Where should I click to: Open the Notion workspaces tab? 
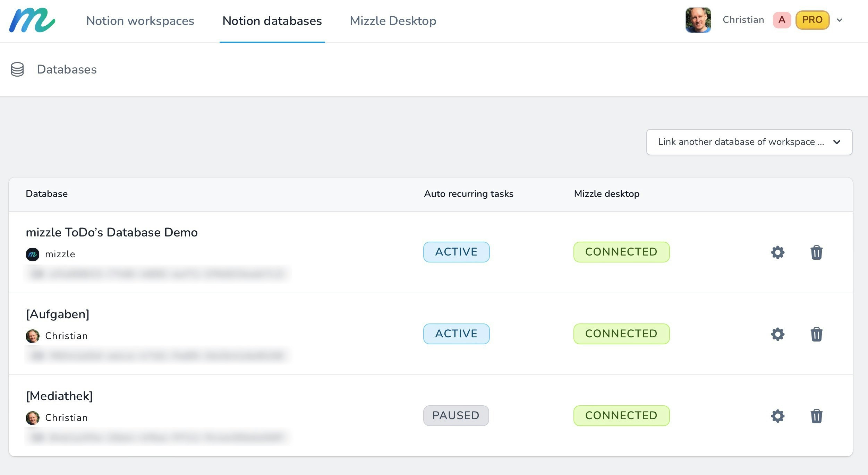[x=140, y=21]
